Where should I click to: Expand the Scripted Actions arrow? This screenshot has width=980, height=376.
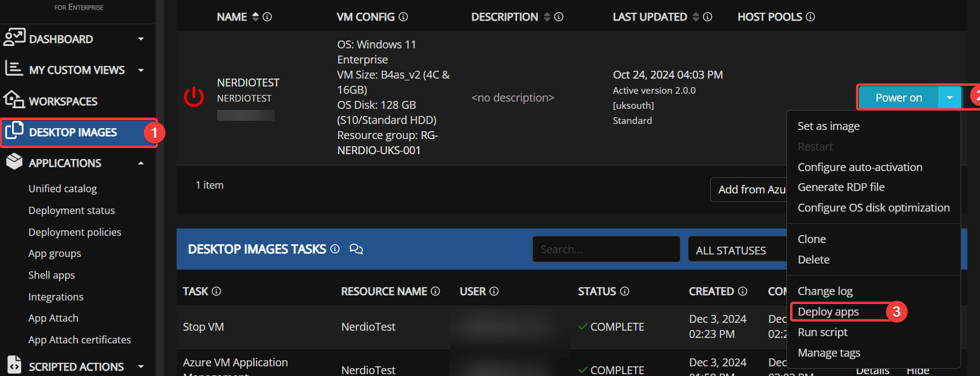tap(141, 366)
